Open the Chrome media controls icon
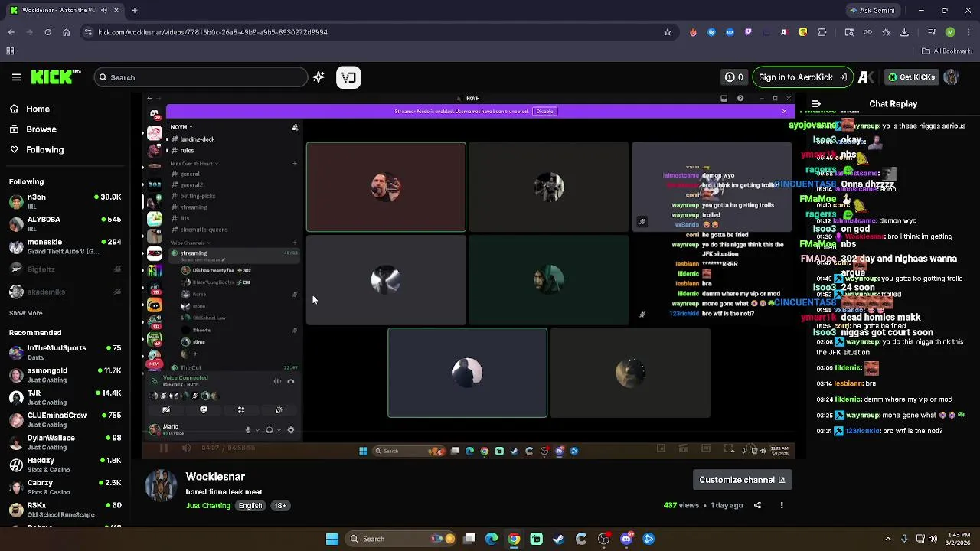Image resolution: width=980 pixels, height=551 pixels. 931,32
